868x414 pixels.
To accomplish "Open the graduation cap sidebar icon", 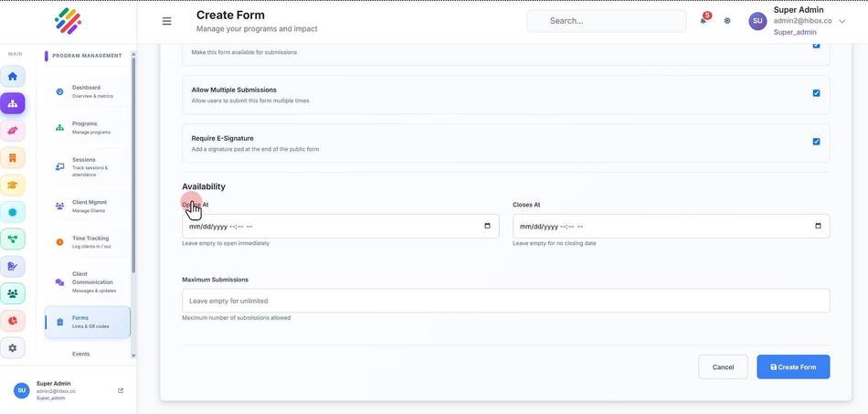I will 12,185.
